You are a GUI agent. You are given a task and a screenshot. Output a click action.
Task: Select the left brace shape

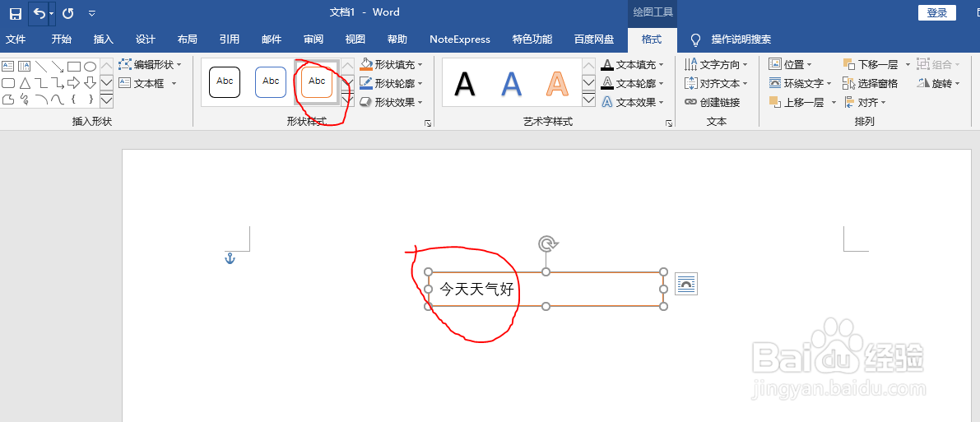(x=74, y=99)
